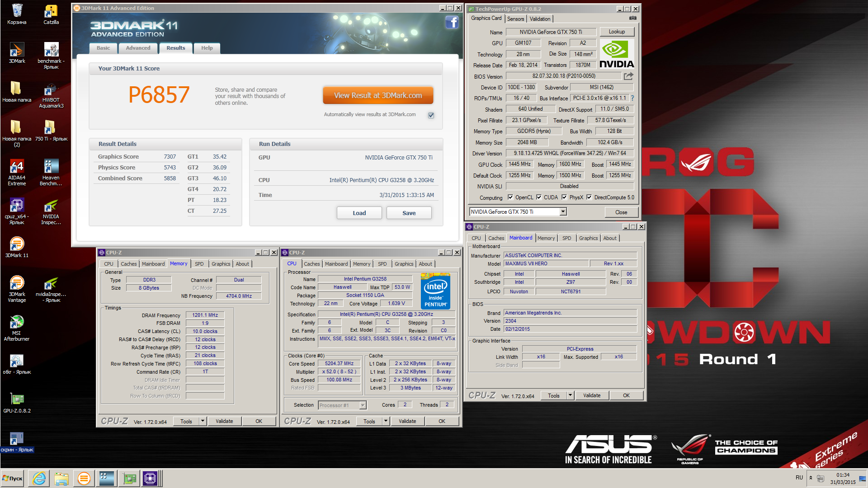
Task: Open Tools dropdown arrow in Memory CPU-Z window
Action: click(x=203, y=421)
